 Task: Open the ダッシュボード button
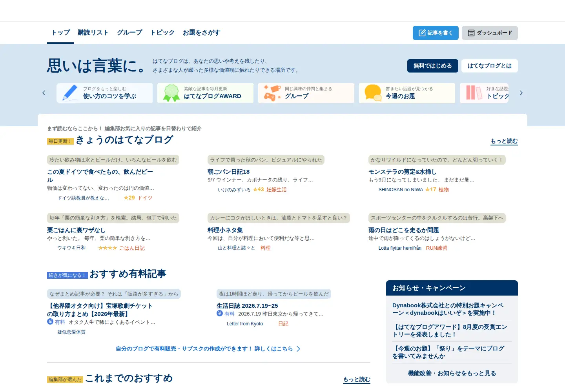(490, 33)
